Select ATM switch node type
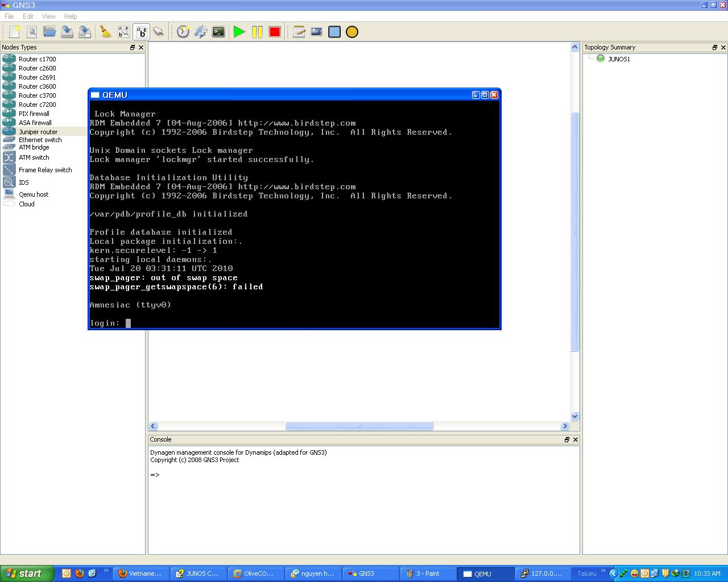 34,157
